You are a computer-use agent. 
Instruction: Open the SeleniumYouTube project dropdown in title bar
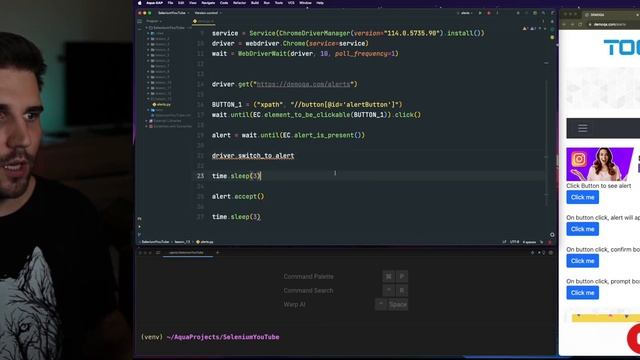[173, 13]
